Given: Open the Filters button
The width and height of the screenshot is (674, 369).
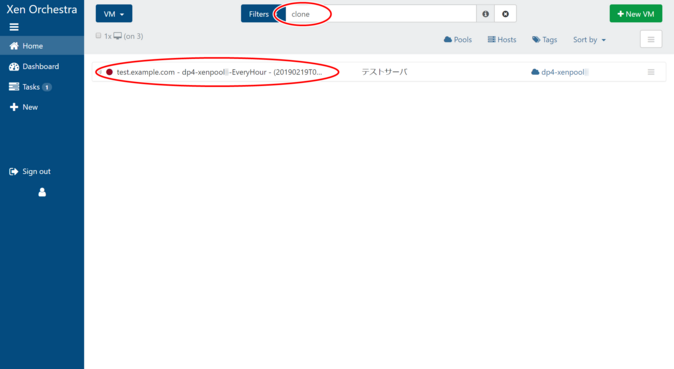Looking at the screenshot, I should pos(258,14).
